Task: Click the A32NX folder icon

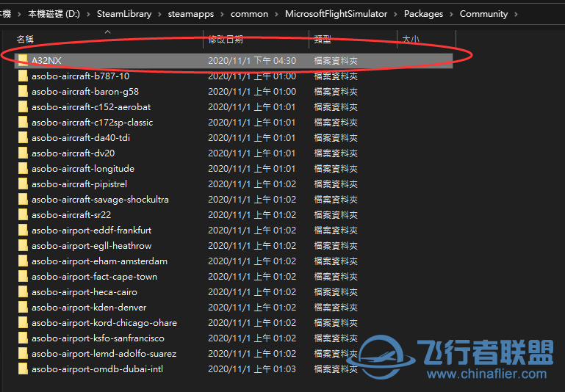Action: [23, 60]
